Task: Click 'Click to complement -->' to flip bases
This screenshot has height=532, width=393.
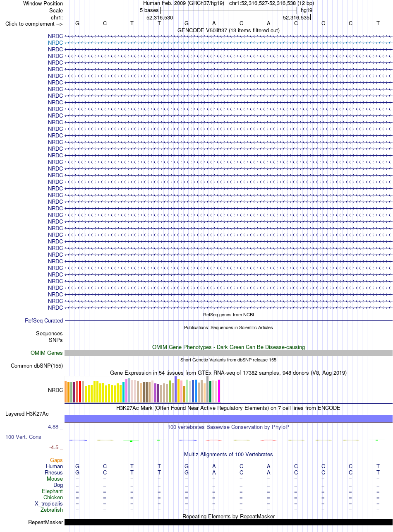Action: coord(34,24)
